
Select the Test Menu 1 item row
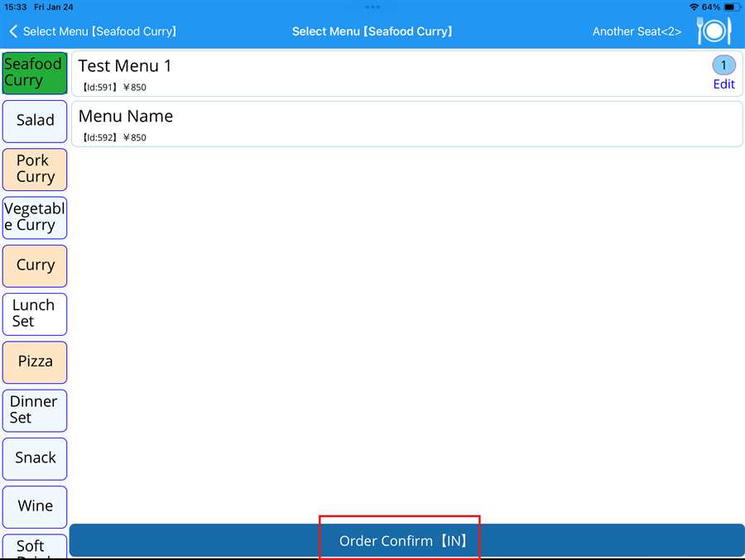(389, 74)
